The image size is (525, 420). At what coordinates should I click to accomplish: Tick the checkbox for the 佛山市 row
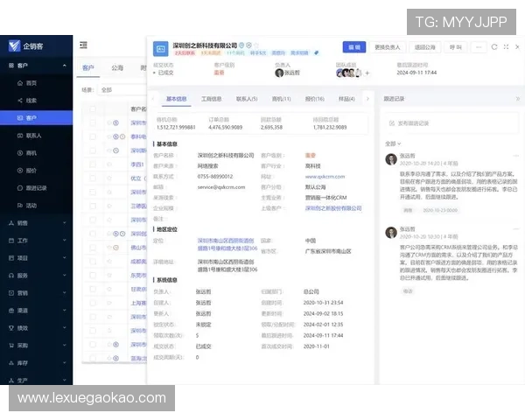(93, 248)
